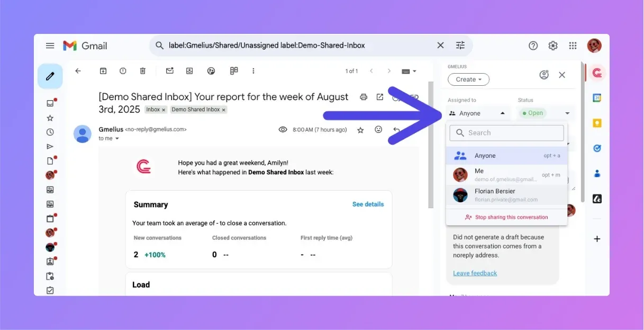This screenshot has height=330, width=644.
Task: Open Snoozed clock icon in left sidebar
Action: coord(50,132)
